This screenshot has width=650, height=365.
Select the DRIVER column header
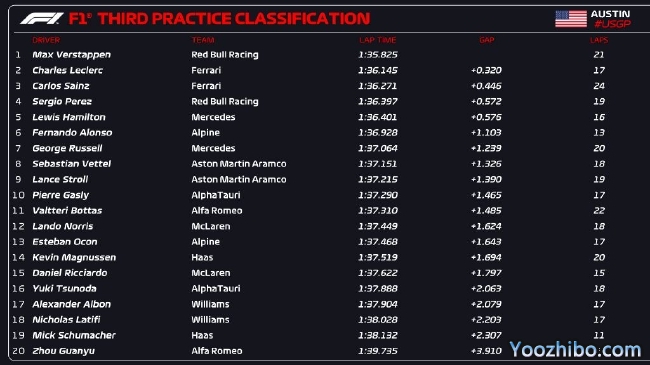[46, 40]
